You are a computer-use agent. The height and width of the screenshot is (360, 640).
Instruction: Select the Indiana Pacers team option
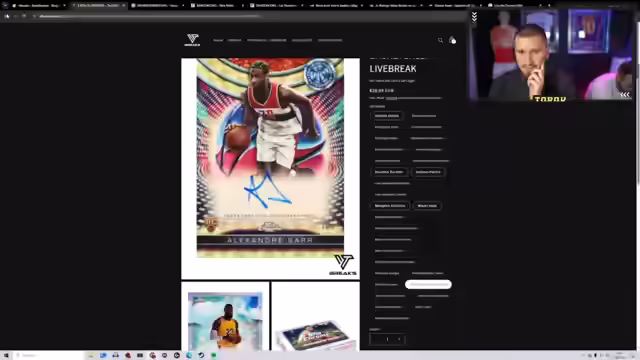(x=428, y=172)
